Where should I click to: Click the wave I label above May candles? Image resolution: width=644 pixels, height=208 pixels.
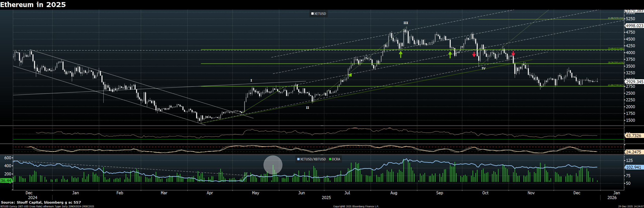coord(251,80)
